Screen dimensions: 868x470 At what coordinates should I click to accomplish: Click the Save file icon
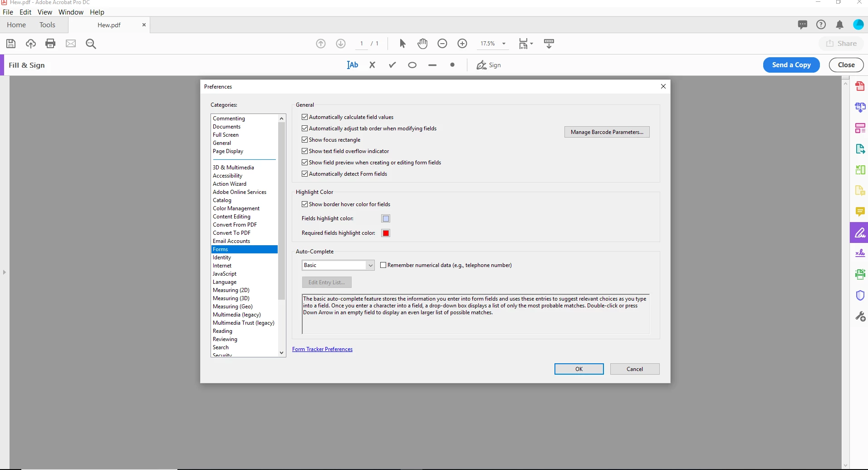11,44
